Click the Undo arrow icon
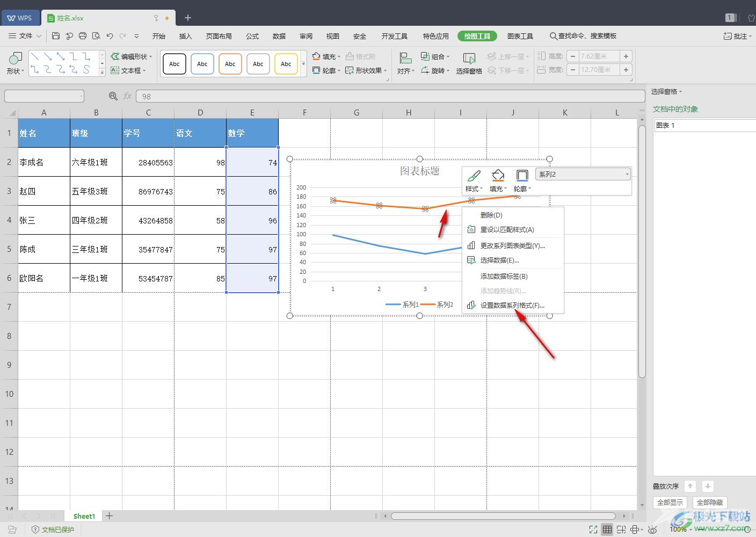 (x=110, y=36)
